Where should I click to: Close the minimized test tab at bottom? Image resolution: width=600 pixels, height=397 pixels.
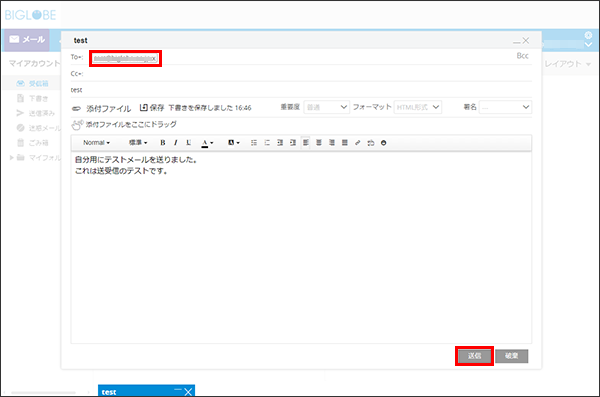188,392
